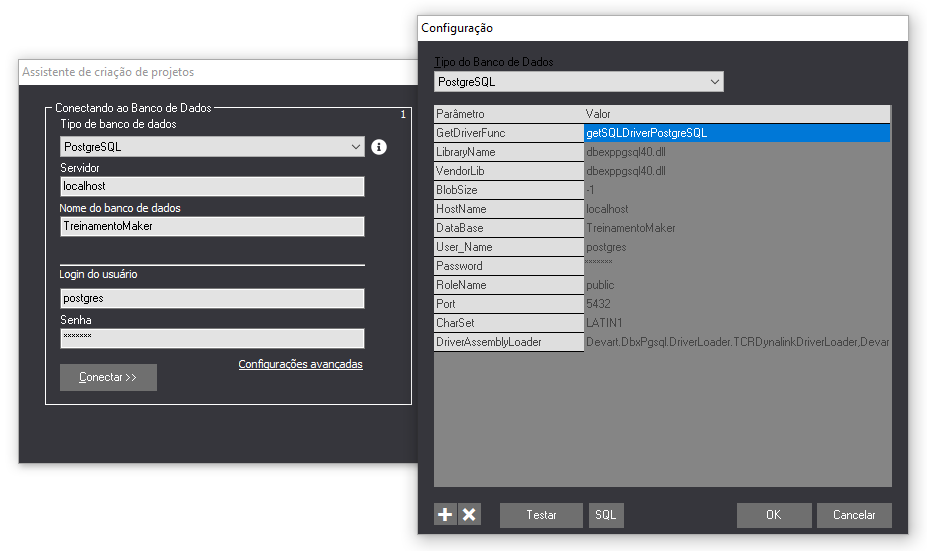Open Tipo de banco de dados dropdown
The width and height of the screenshot is (927, 551).
(x=212, y=147)
